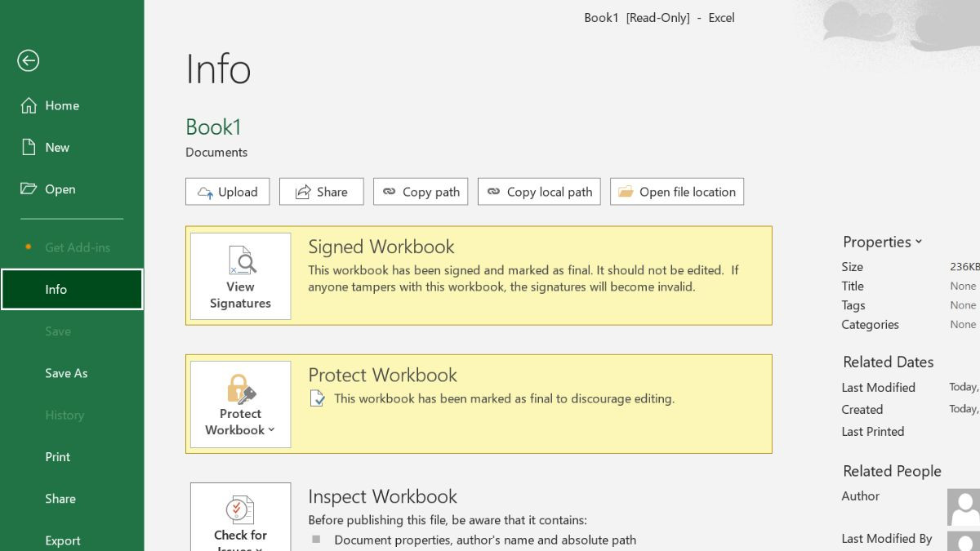Click the Categories property value None
Image resolution: width=980 pixels, height=551 pixels.
(963, 324)
